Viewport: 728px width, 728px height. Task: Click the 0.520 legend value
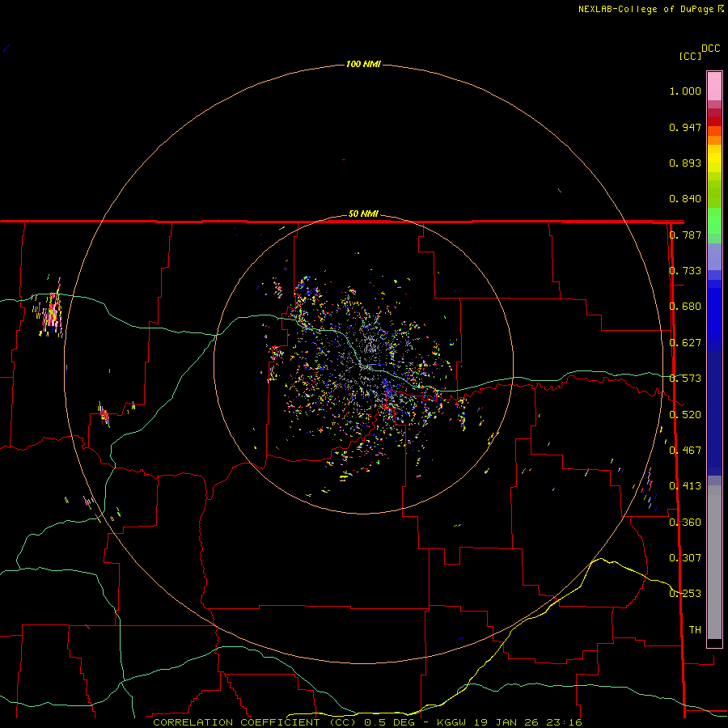pyautogui.click(x=685, y=415)
